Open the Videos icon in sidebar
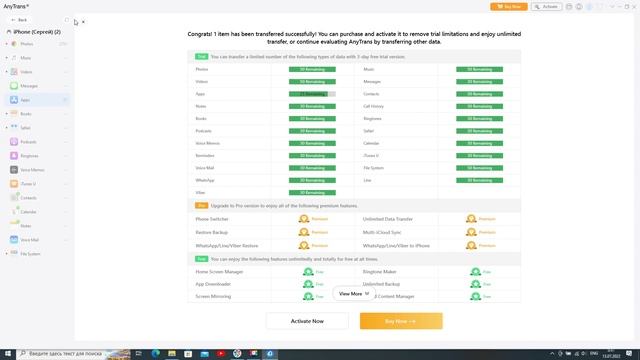The image size is (640, 360). coord(14,72)
